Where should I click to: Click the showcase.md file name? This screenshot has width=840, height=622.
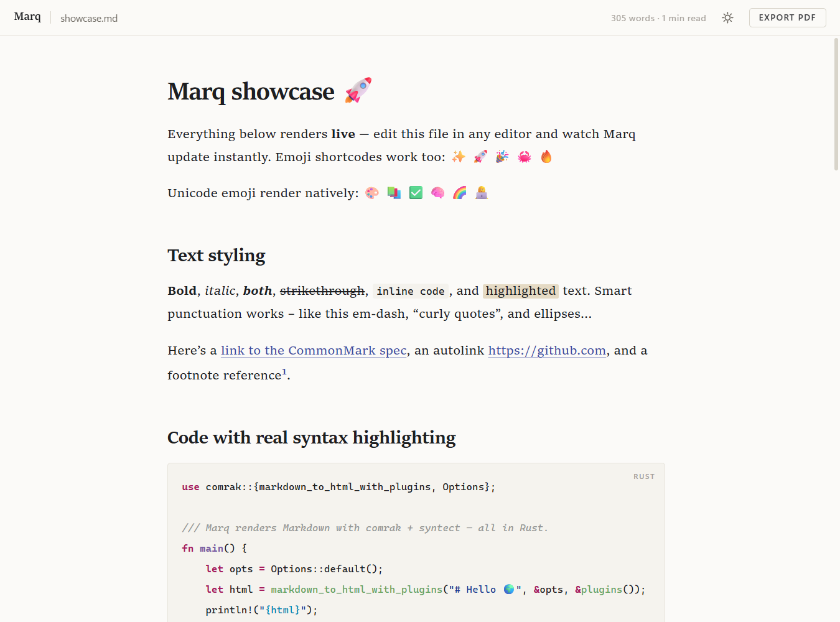(x=89, y=19)
